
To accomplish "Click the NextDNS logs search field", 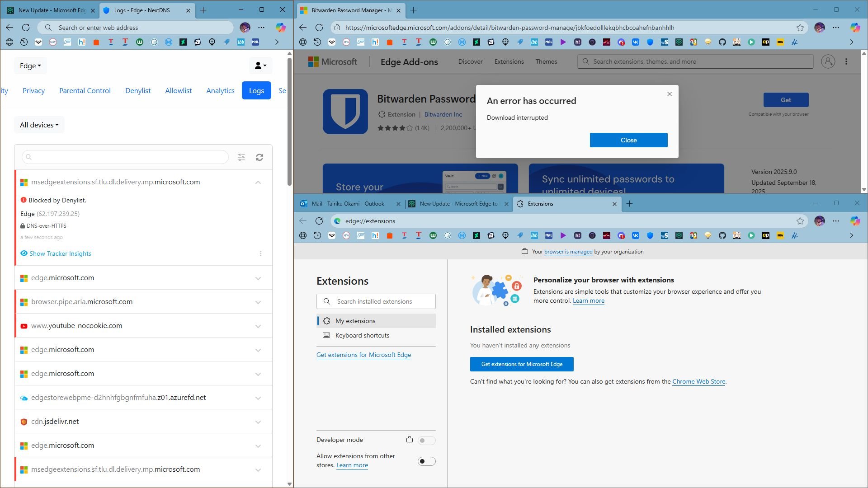I will (x=125, y=157).
